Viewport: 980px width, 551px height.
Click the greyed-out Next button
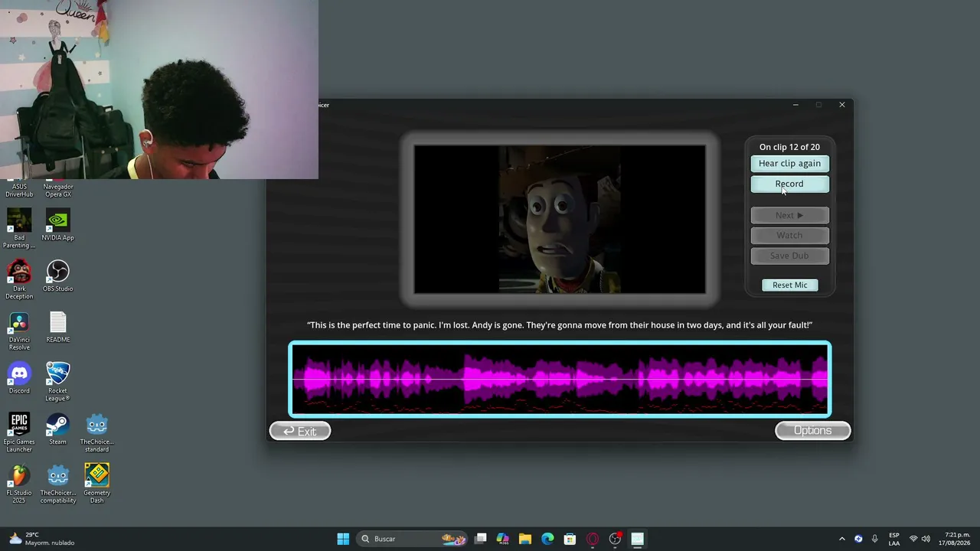(789, 215)
